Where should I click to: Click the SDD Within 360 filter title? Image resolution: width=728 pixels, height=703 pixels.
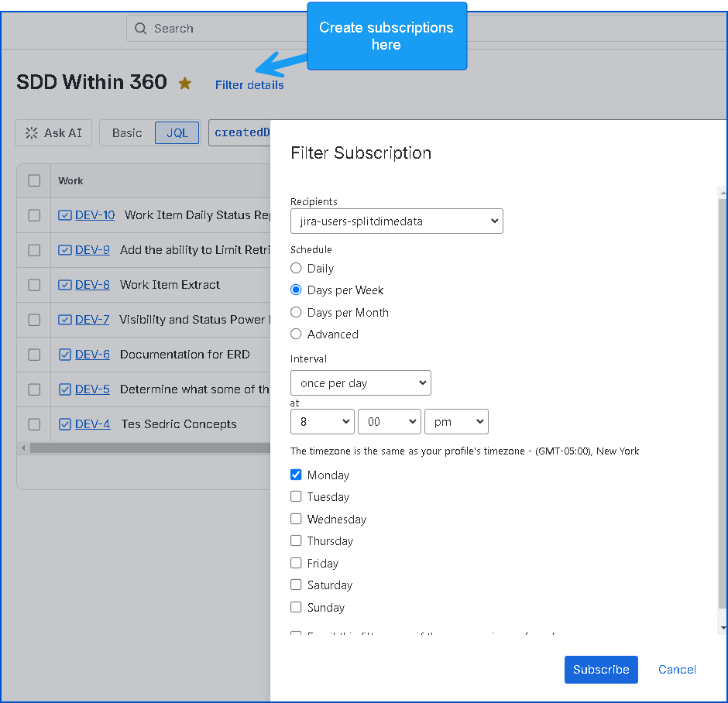[x=91, y=82]
